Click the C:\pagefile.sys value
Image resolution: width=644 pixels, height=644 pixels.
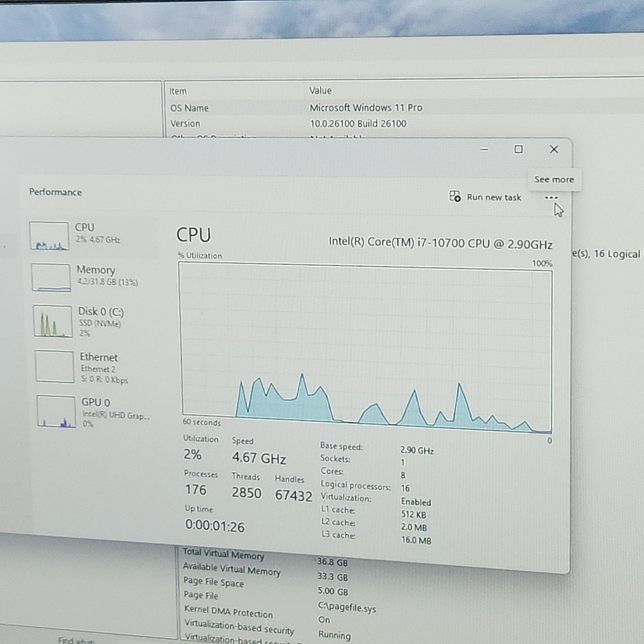[x=347, y=608]
